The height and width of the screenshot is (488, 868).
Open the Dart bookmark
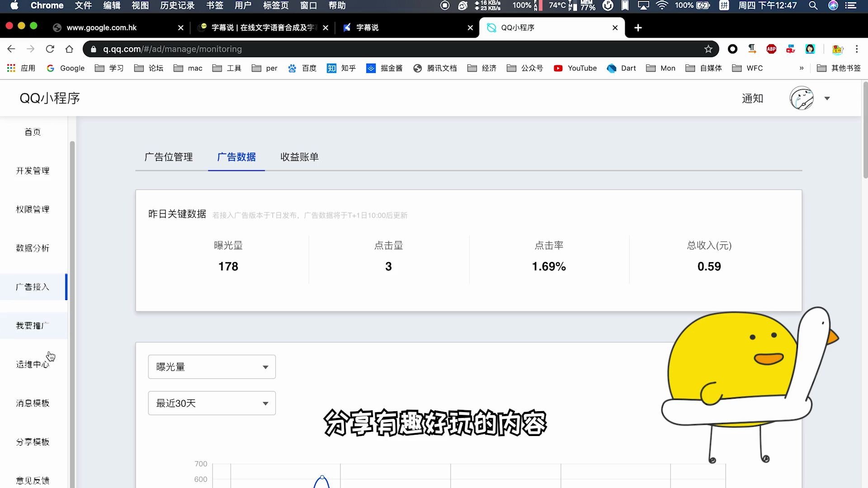[x=621, y=68]
